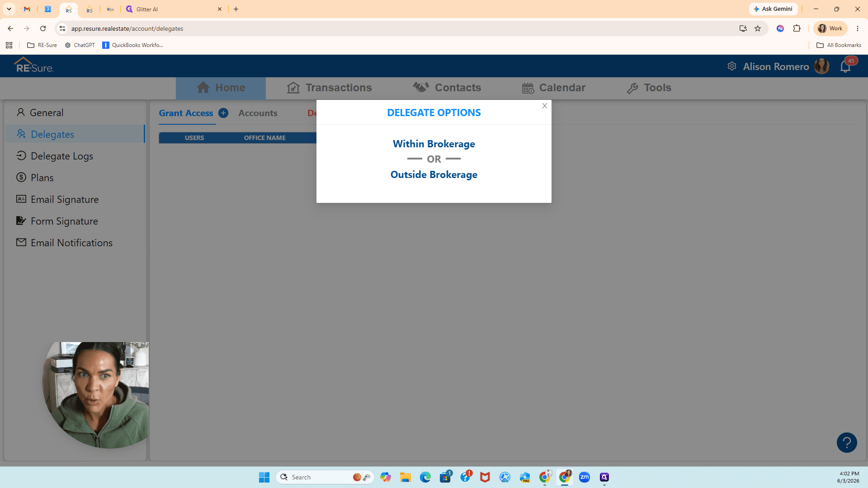
Task: Open Email Signature settings
Action: pos(75,199)
